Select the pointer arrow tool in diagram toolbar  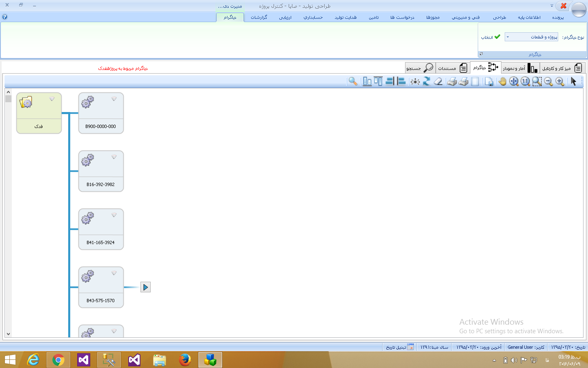pos(573,81)
